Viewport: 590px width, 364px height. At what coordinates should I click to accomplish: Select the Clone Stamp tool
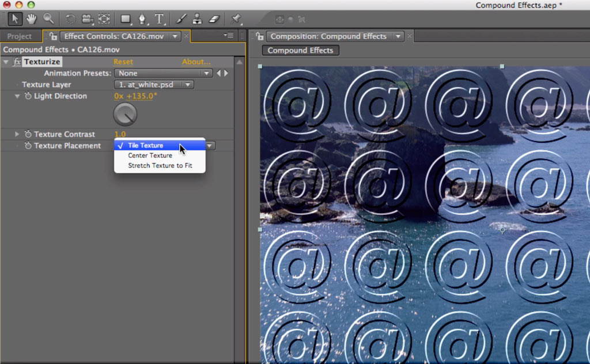coord(197,19)
